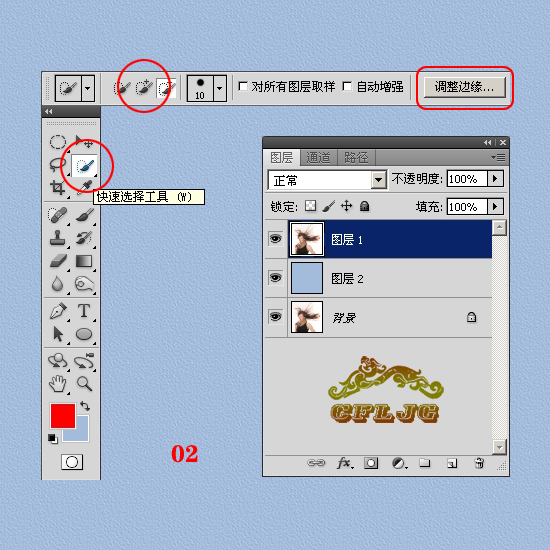
Task: Switch to the 通道 tab
Action: pyautogui.click(x=318, y=158)
